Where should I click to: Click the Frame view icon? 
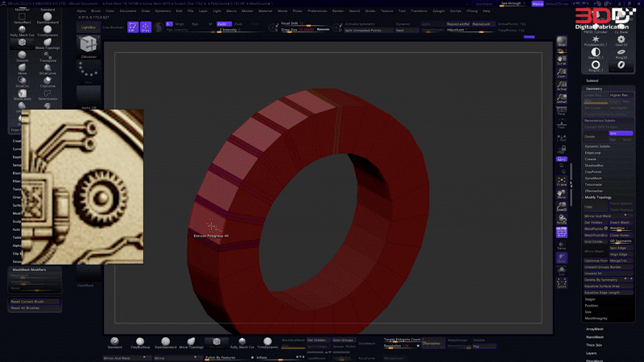(x=562, y=180)
